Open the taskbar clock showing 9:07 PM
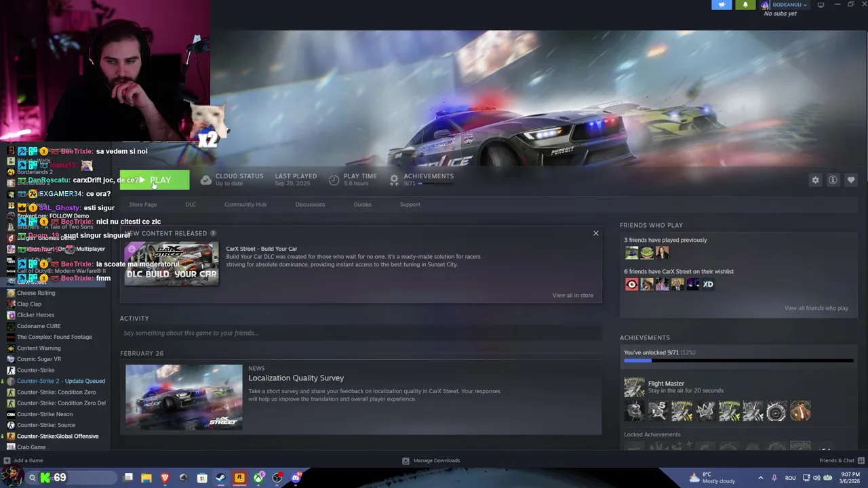The image size is (868, 488). tap(850, 478)
